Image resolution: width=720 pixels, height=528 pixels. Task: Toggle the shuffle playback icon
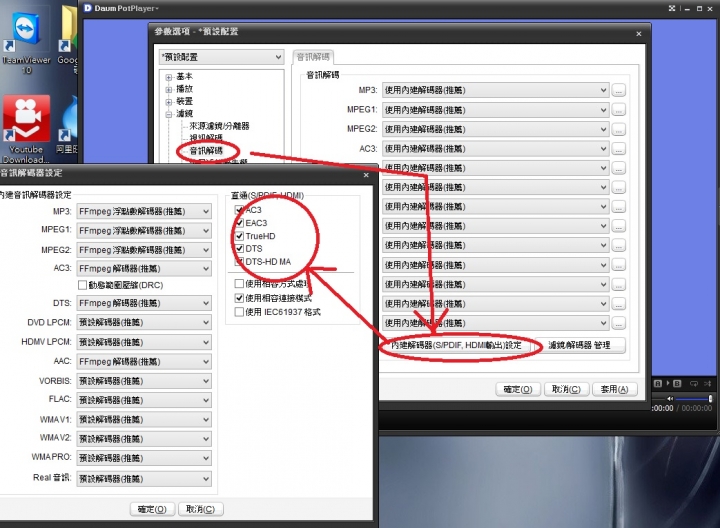[x=708, y=383]
